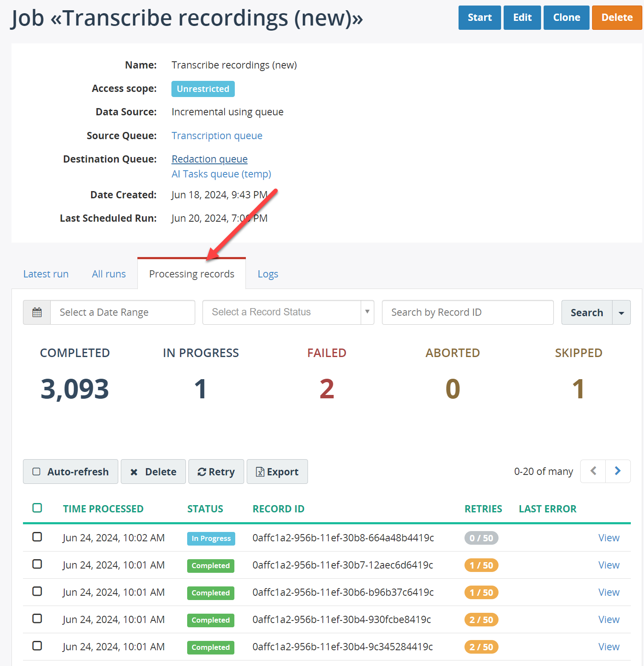This screenshot has height=666, width=644.
Task: Click the 0 / 50 retries badge
Action: [481, 538]
